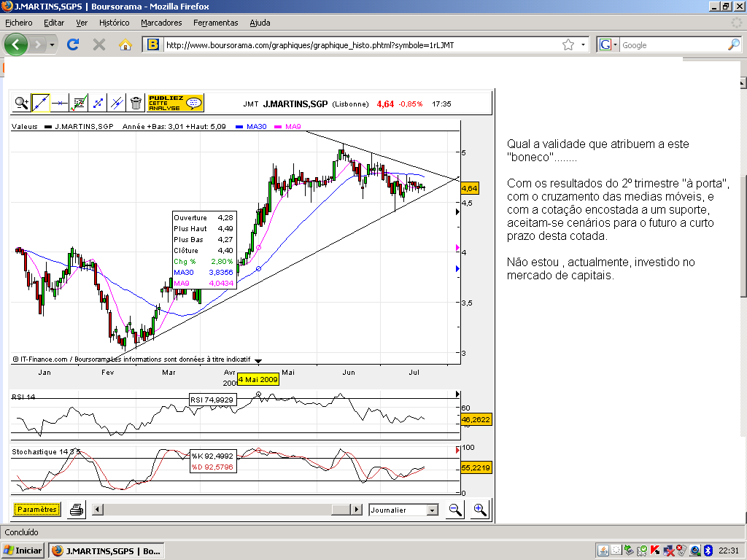
Task: Go to the home page icon
Action: coord(125,44)
